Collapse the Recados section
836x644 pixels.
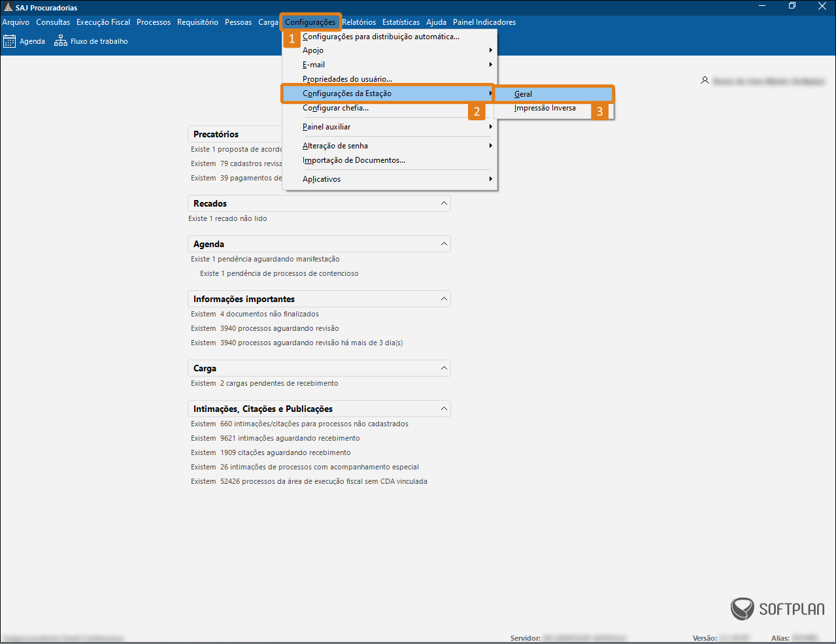[x=444, y=203]
